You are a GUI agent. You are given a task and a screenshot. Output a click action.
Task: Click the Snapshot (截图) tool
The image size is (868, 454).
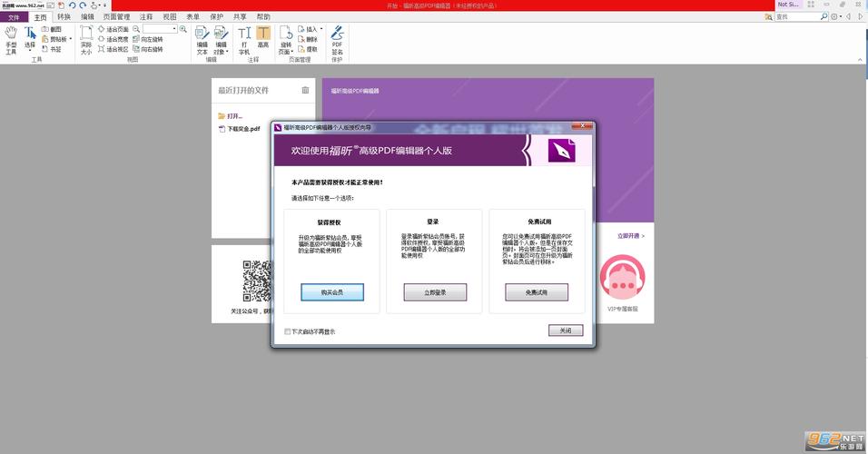coord(51,29)
